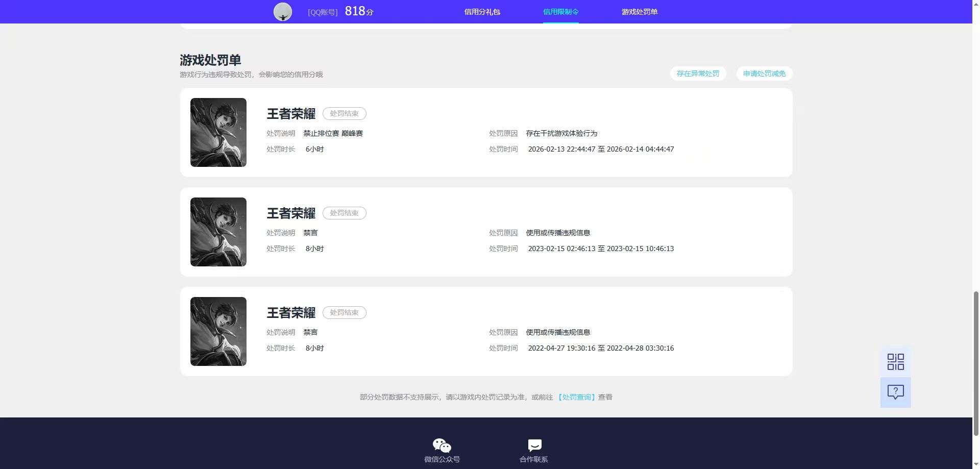This screenshot has width=980, height=469.
Task: Click the 6小时 duration value
Action: (314, 149)
